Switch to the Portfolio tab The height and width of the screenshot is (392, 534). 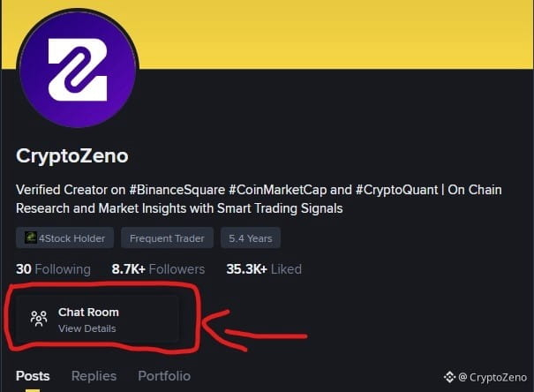tap(164, 376)
